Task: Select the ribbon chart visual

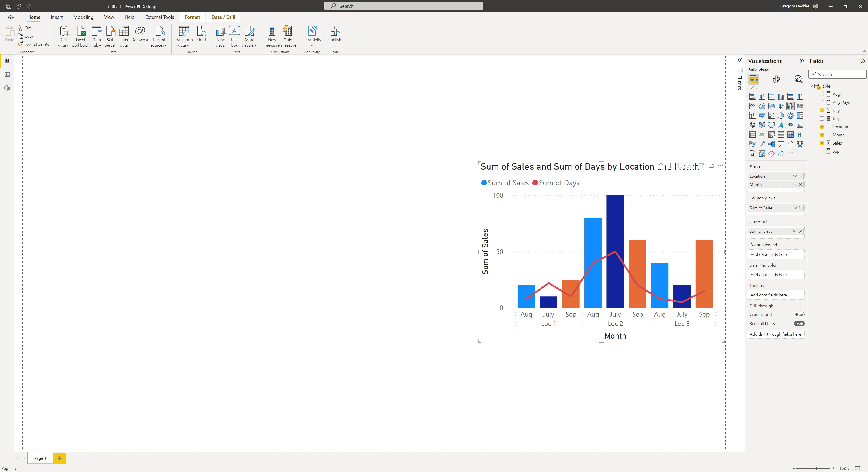Action: pos(800,106)
